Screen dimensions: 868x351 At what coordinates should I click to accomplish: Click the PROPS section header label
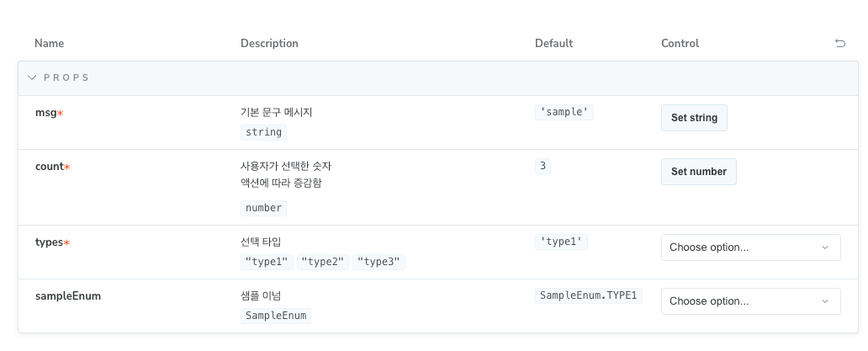[66, 77]
